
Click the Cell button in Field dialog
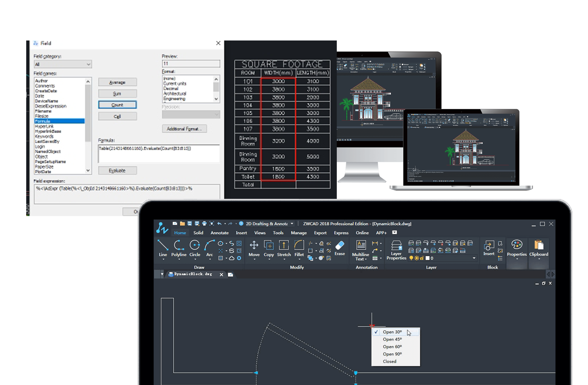click(x=117, y=116)
